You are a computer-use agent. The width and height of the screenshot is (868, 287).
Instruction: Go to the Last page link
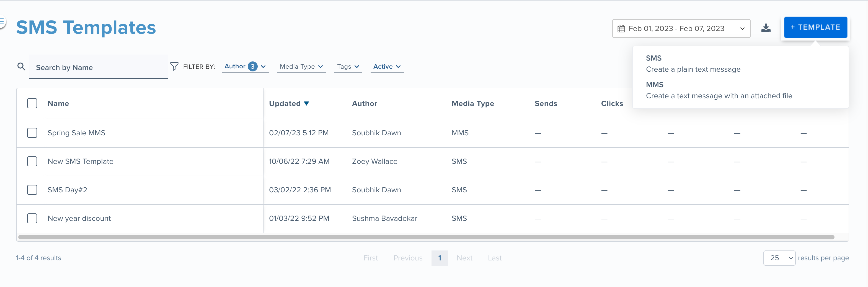pos(495,258)
